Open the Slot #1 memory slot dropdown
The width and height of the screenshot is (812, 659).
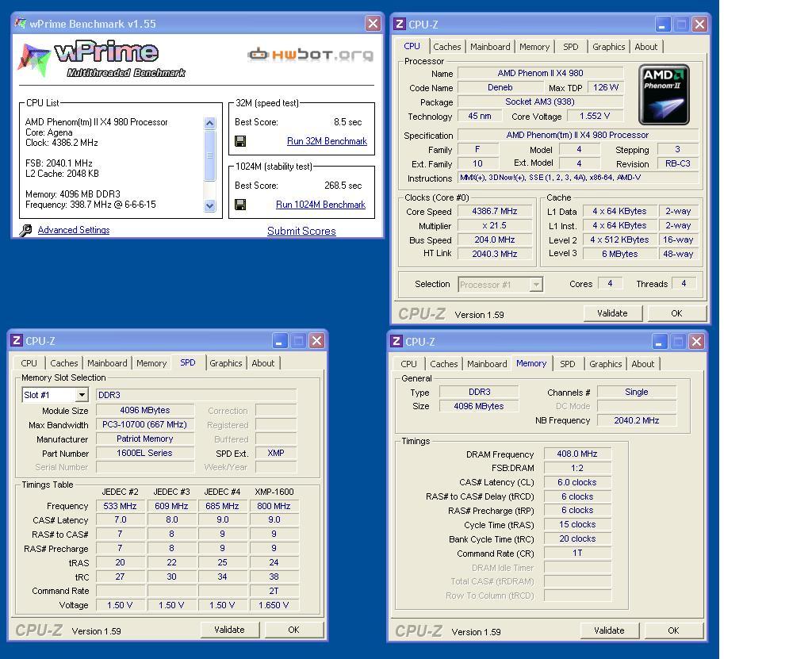pos(82,395)
